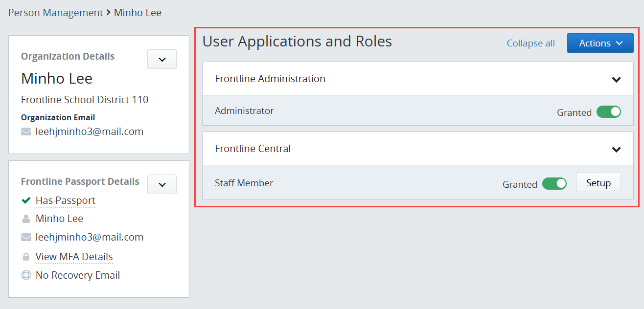
Task: Click the Minho Lee breadcrumb text
Action: (138, 13)
